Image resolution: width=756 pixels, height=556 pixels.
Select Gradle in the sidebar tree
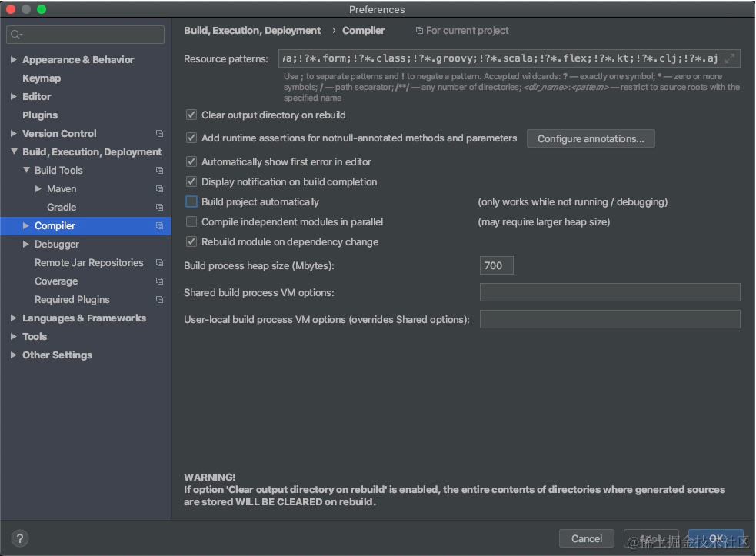pos(62,207)
